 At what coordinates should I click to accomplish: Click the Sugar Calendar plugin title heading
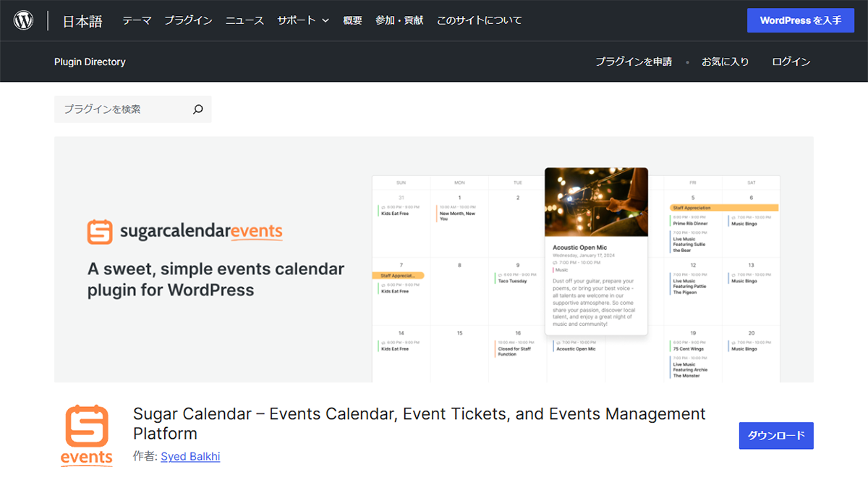pyautogui.click(x=420, y=424)
